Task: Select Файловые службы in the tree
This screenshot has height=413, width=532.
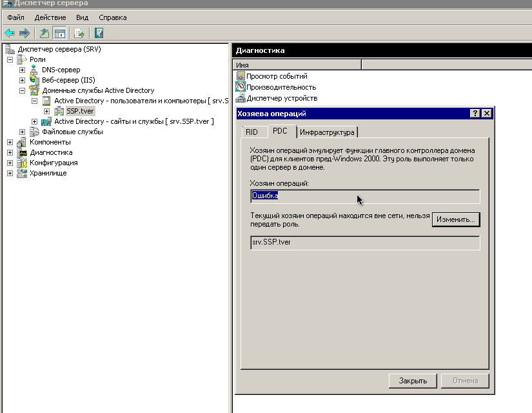Action: (72, 132)
